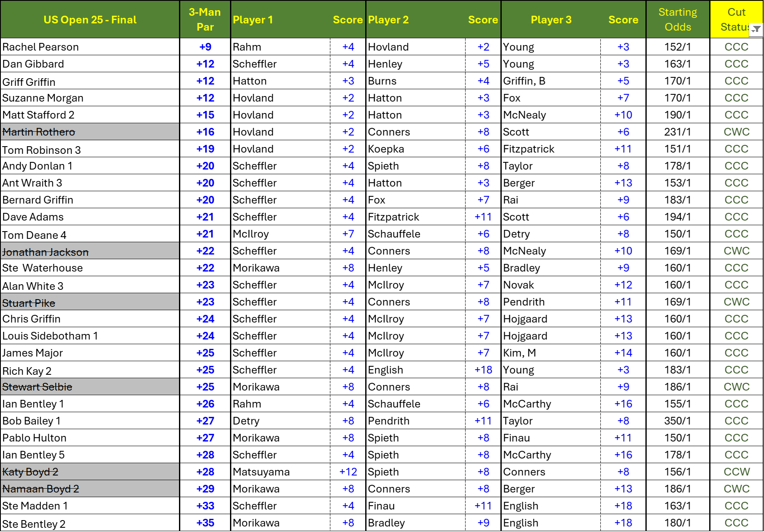Select the 'Starting Odds' header cell
This screenshot has height=532, width=764.
coord(678,20)
